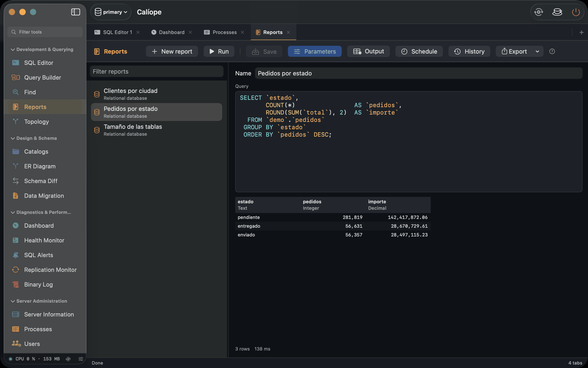Open SQL Editor from sidebar

click(x=45, y=63)
